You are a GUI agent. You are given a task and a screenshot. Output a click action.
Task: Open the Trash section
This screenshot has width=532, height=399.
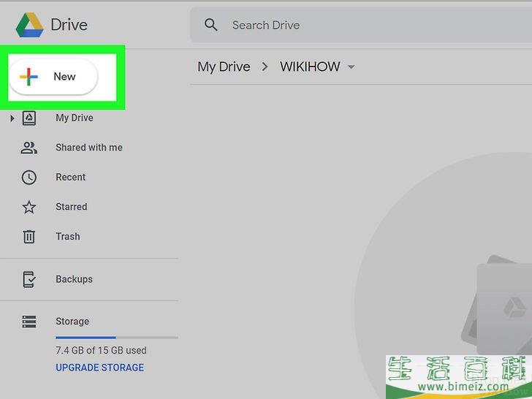[x=68, y=236]
